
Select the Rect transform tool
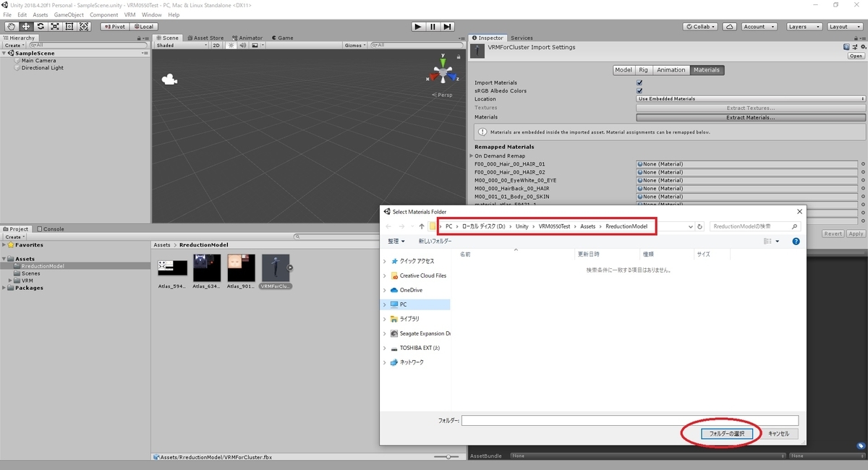tap(69, 27)
